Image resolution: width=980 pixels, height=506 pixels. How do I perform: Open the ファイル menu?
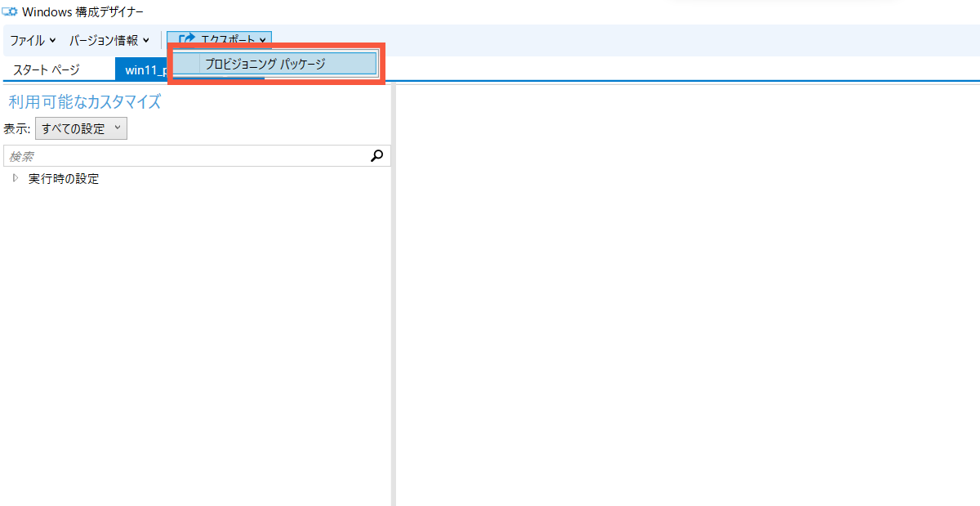click(x=26, y=39)
